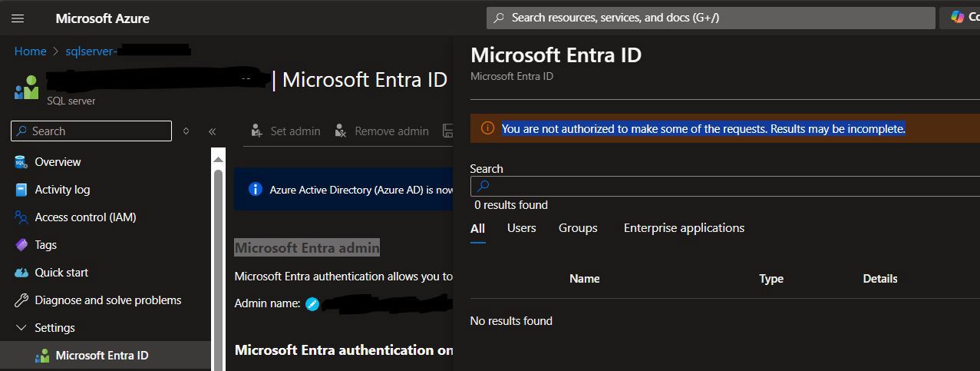Open the Azure portal hamburger menu
The width and height of the screenshot is (980, 371).
pyautogui.click(x=18, y=18)
